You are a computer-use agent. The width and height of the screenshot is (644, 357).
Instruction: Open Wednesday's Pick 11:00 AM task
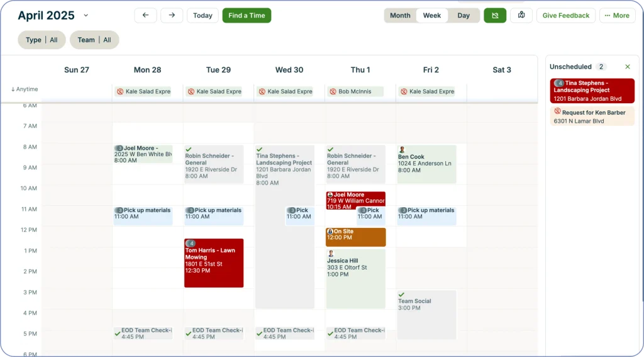coord(300,216)
